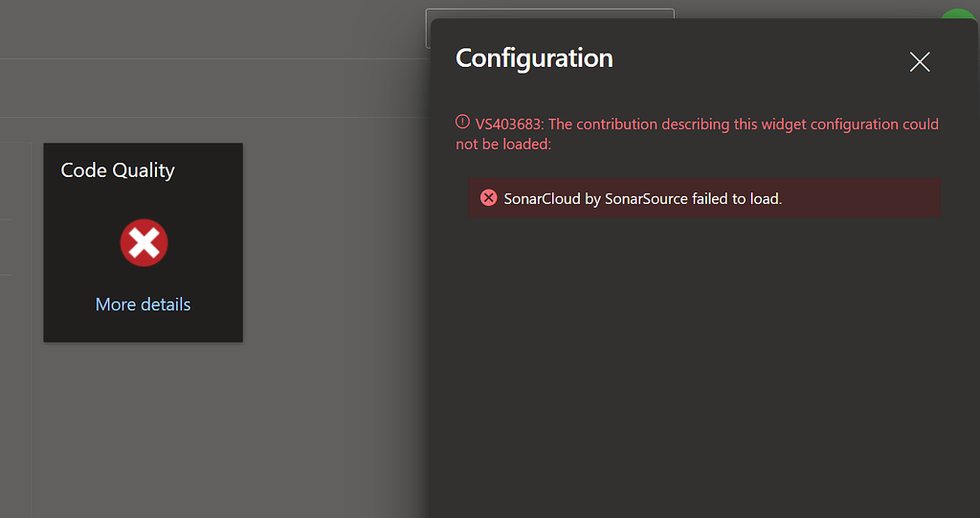Screen dimensions: 980x518
Task: Open the More details link
Action: tap(144, 304)
